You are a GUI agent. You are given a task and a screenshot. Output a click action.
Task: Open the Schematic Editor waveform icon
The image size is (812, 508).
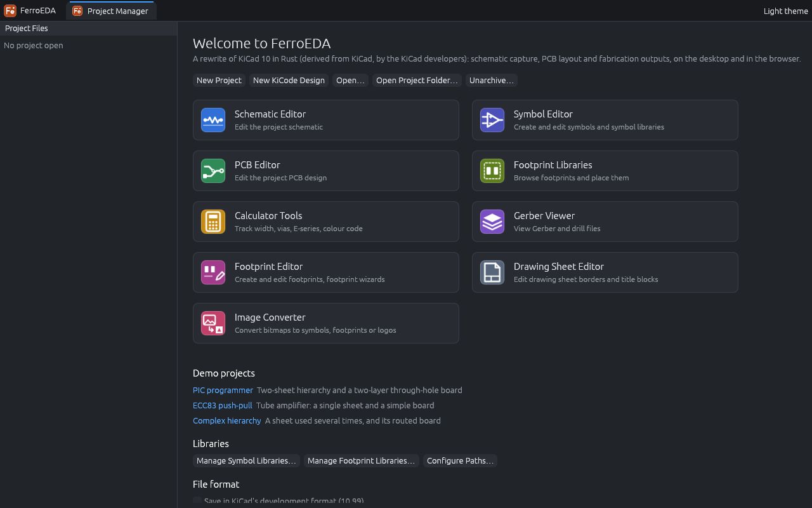pos(213,120)
